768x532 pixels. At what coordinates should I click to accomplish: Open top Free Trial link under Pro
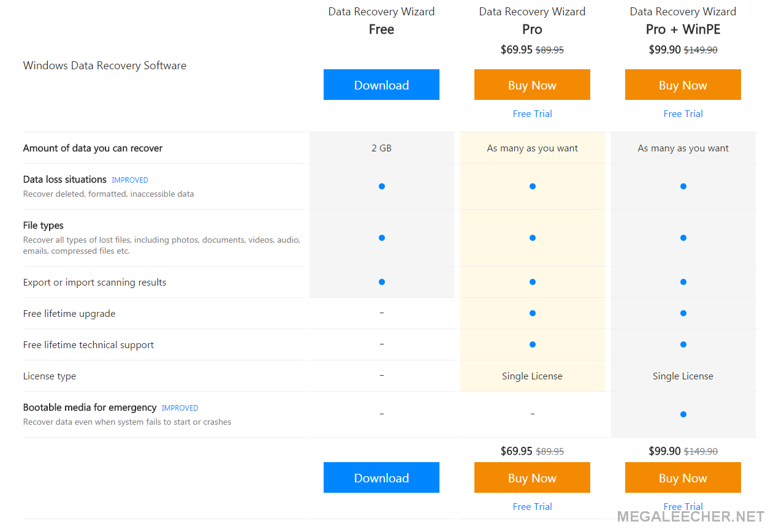(x=532, y=113)
